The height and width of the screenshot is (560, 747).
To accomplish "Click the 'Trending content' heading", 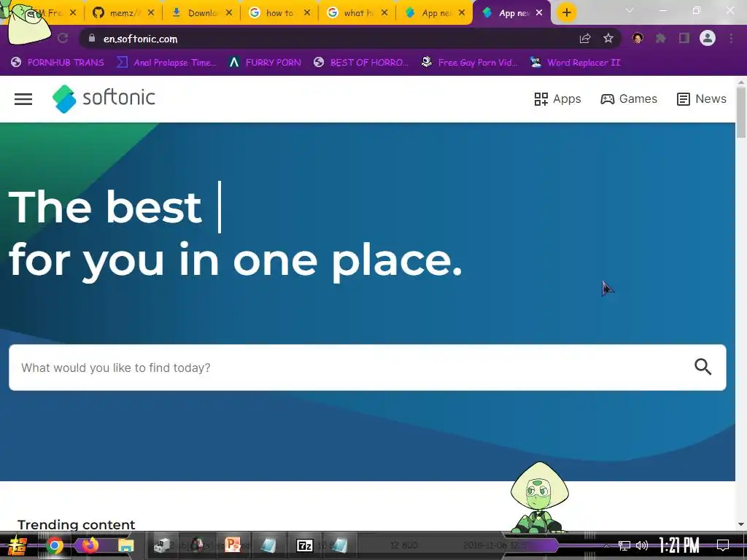I will click(x=76, y=524).
